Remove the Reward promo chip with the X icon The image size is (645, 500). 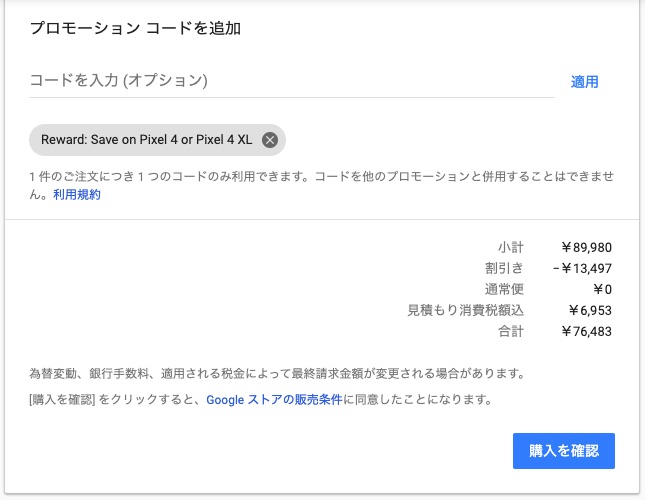tap(269, 140)
